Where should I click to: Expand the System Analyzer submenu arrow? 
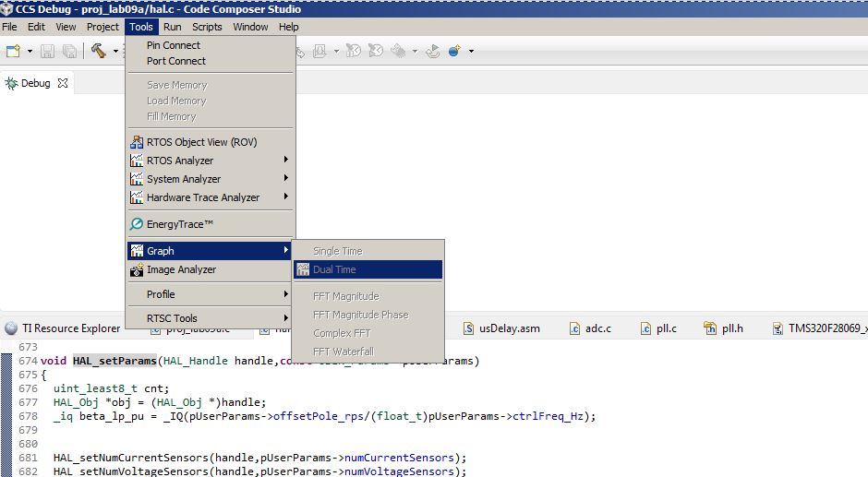[285, 178]
